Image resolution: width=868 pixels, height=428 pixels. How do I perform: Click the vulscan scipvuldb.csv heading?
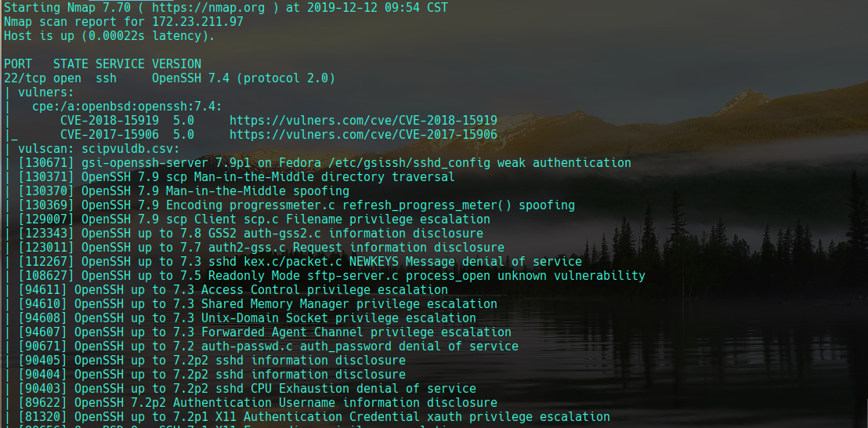pos(99,148)
